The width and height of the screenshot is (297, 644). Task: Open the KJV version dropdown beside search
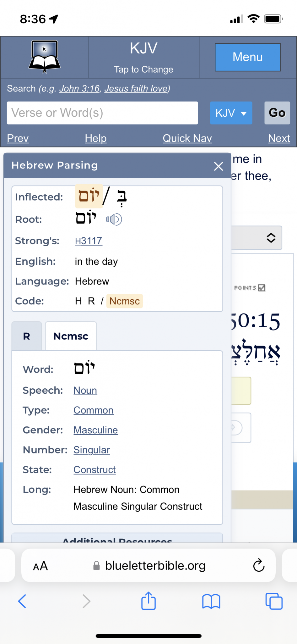tap(231, 113)
